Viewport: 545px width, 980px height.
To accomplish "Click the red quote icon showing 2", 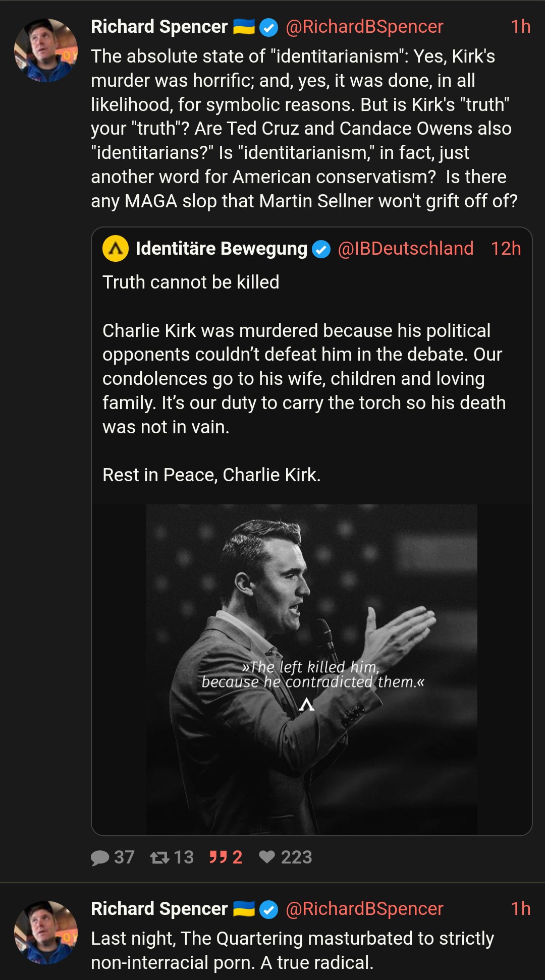I will 218,857.
